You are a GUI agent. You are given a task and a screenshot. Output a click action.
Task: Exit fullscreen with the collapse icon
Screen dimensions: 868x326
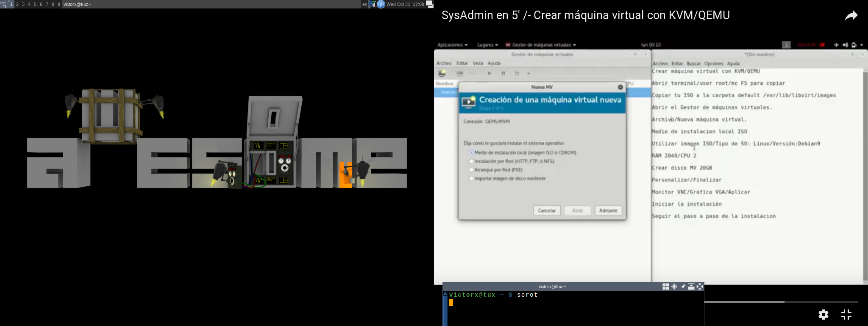click(846, 314)
